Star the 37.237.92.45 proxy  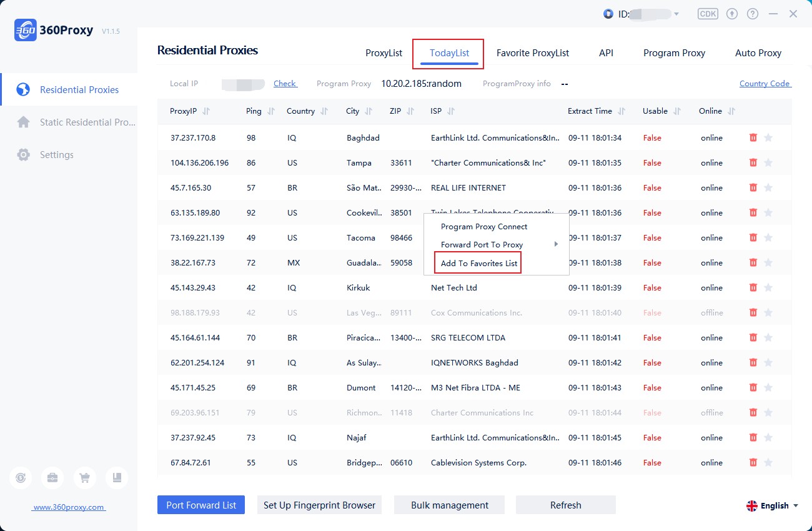click(x=768, y=437)
